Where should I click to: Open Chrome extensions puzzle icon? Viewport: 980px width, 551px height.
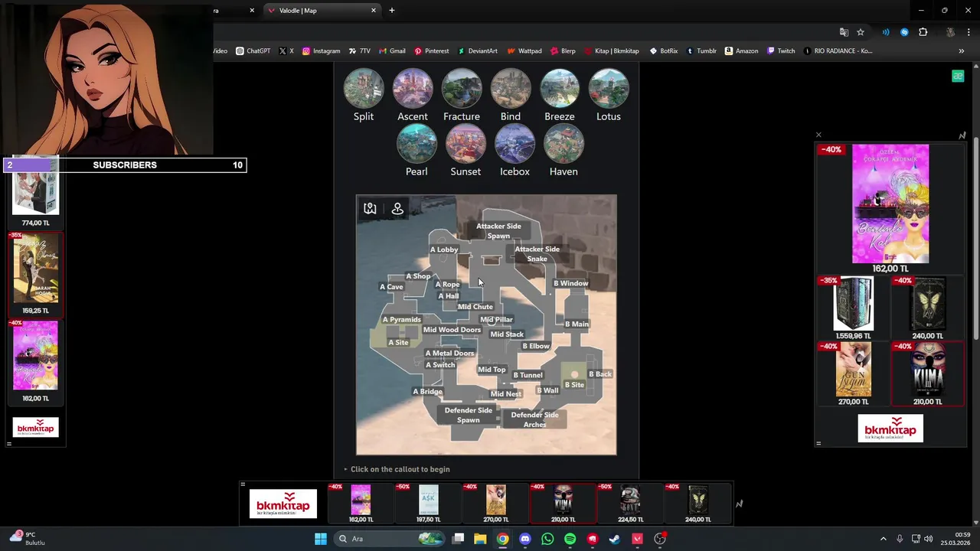[923, 32]
